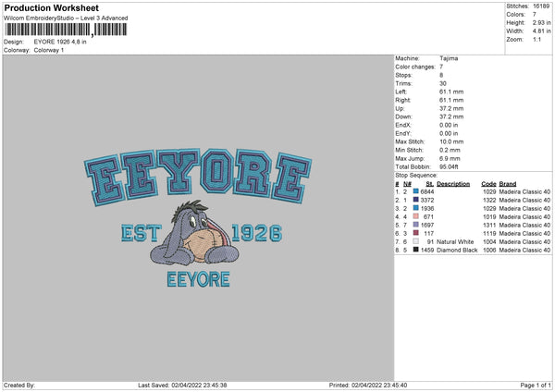Select the 'Colorway 1' value
Viewport: 555px width, 392px height.
pyautogui.click(x=49, y=50)
